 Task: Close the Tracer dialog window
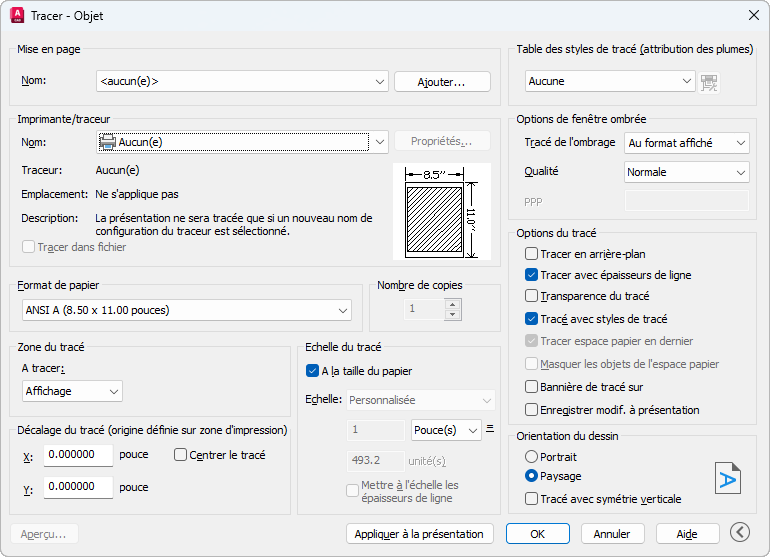click(x=753, y=16)
